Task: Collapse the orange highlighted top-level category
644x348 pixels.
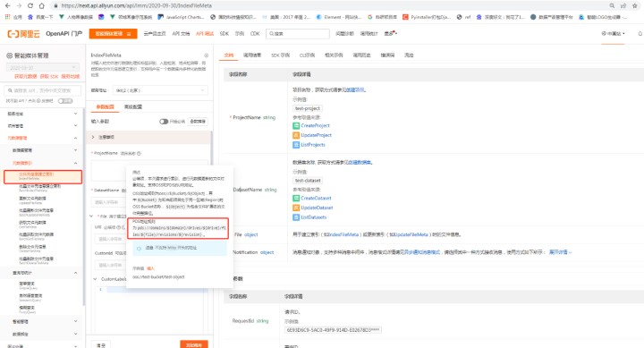Action: coord(75,138)
